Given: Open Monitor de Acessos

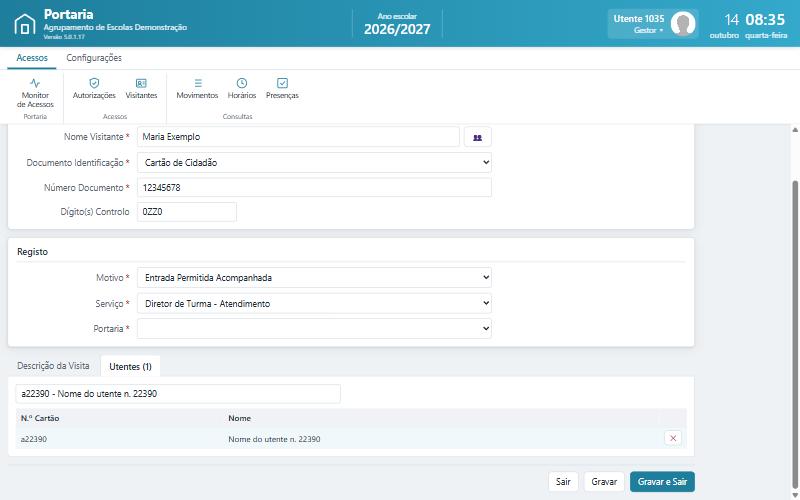Looking at the screenshot, I should 35,93.
